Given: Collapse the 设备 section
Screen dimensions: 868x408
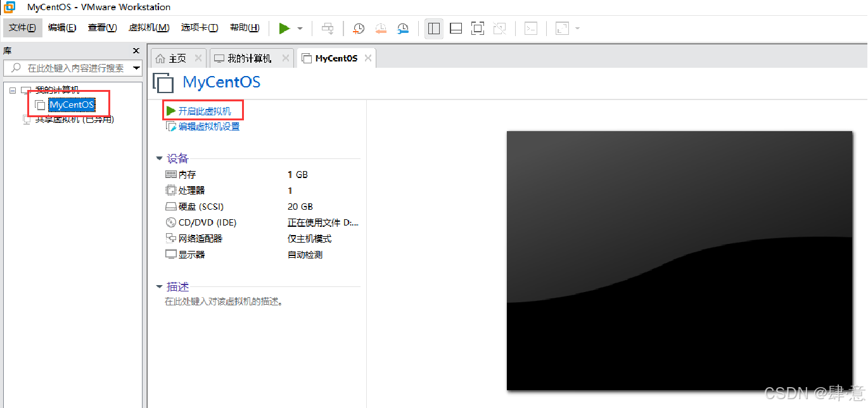Looking at the screenshot, I should point(160,158).
